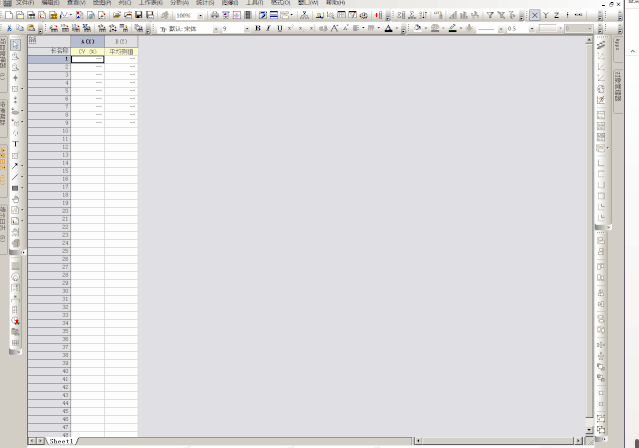Select the Arrow drawing tool
This screenshot has height=448, width=639.
point(15,165)
